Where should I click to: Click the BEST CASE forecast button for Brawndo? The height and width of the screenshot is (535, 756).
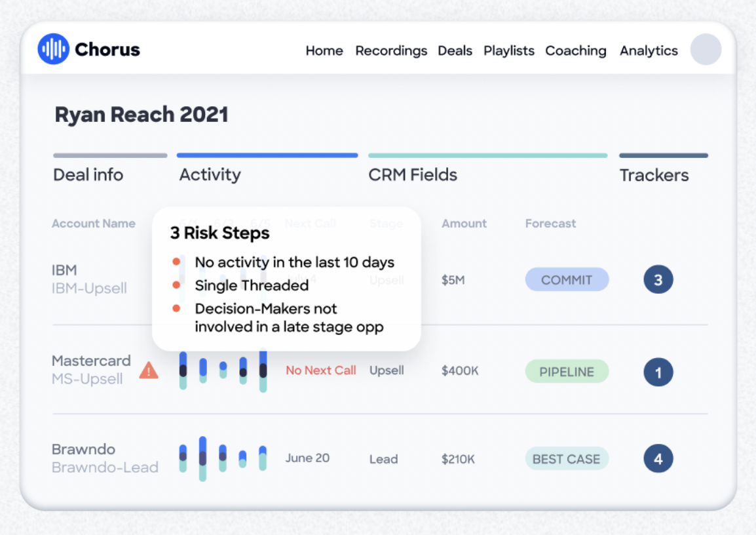(566, 458)
